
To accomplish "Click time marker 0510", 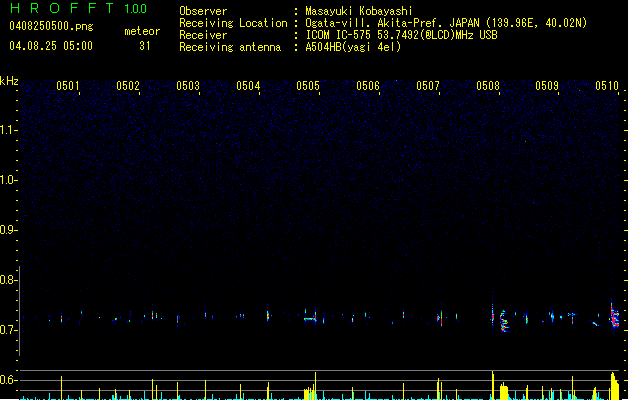I will (607, 85).
